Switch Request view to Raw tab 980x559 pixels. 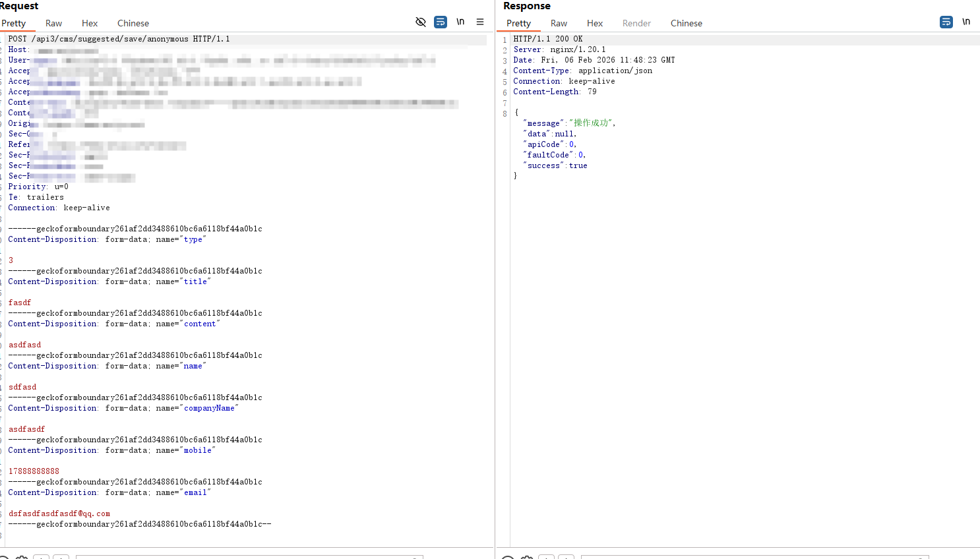click(x=53, y=23)
